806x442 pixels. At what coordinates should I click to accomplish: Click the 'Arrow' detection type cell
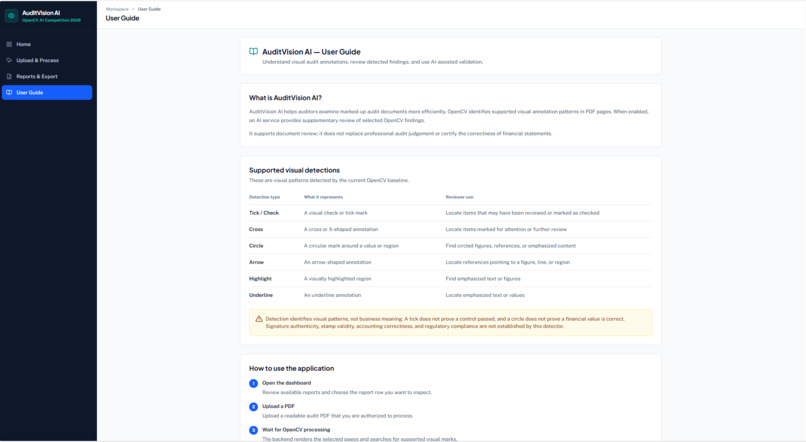pos(256,262)
